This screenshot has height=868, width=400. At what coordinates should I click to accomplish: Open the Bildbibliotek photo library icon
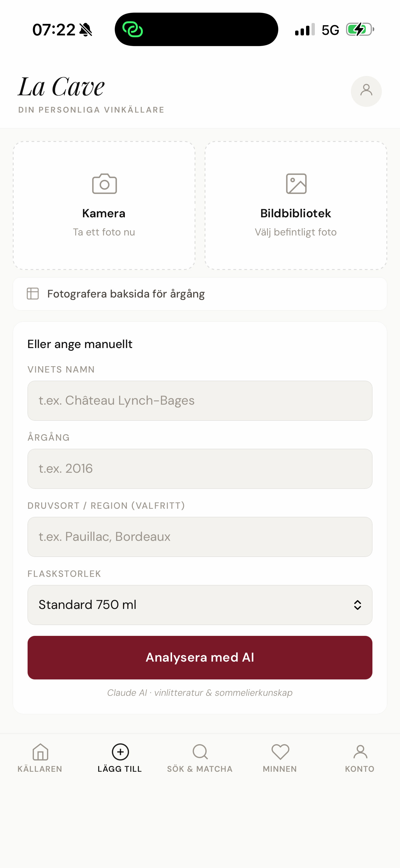296,184
